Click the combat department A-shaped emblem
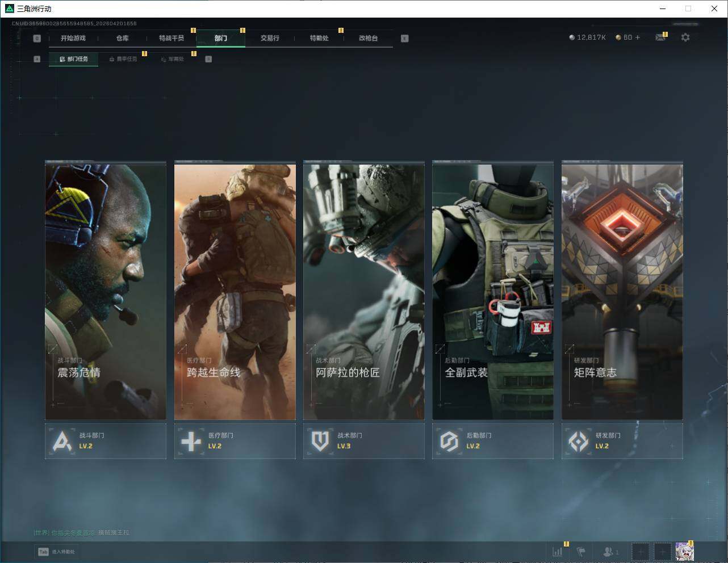 [x=61, y=441]
